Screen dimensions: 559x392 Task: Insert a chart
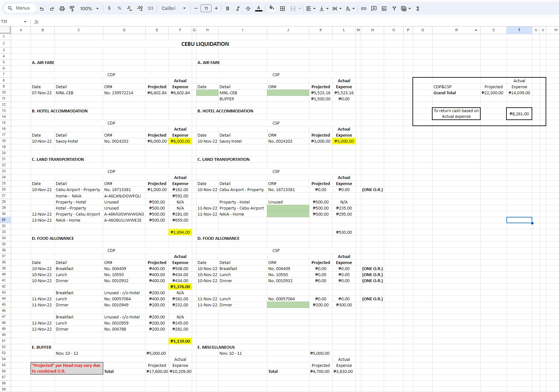click(384, 9)
